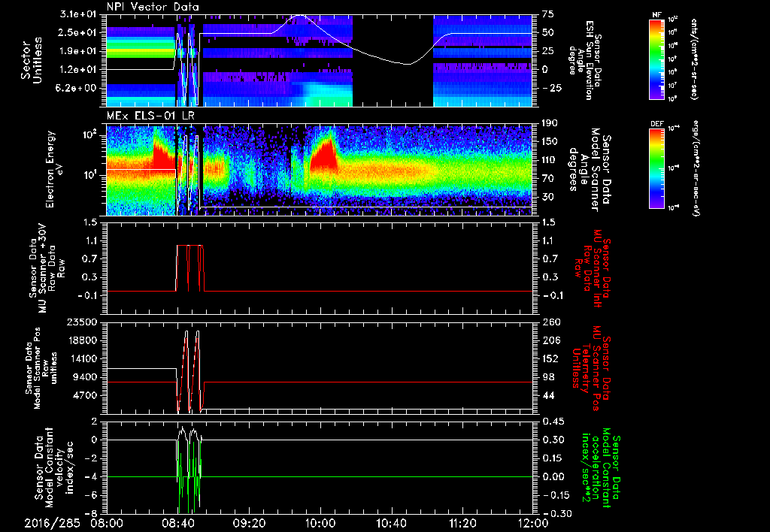Click the '3.1e+01' sector tick label
770x532 pixels.
coord(78,14)
